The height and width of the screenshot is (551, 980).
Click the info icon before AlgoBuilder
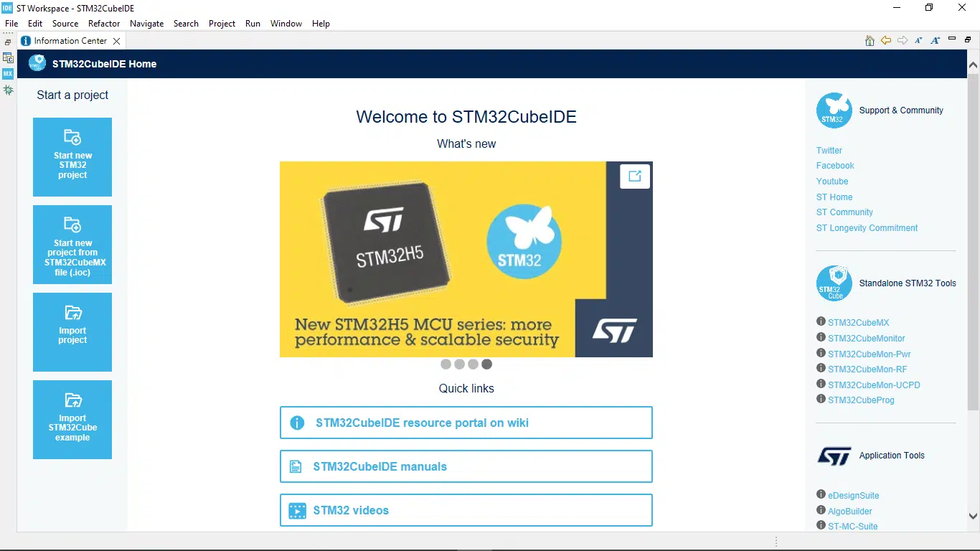(x=821, y=510)
